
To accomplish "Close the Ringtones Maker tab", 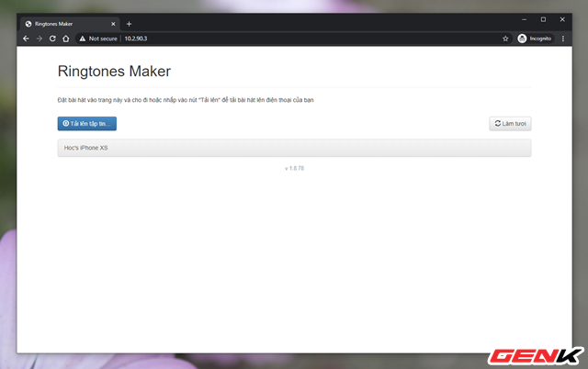I will 114,23.
